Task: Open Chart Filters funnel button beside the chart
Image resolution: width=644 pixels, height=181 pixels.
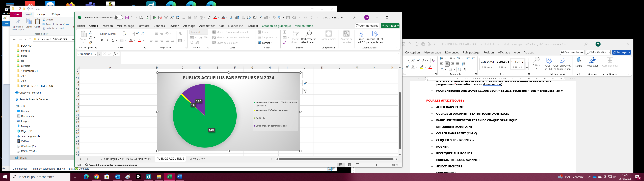Action: [305, 91]
